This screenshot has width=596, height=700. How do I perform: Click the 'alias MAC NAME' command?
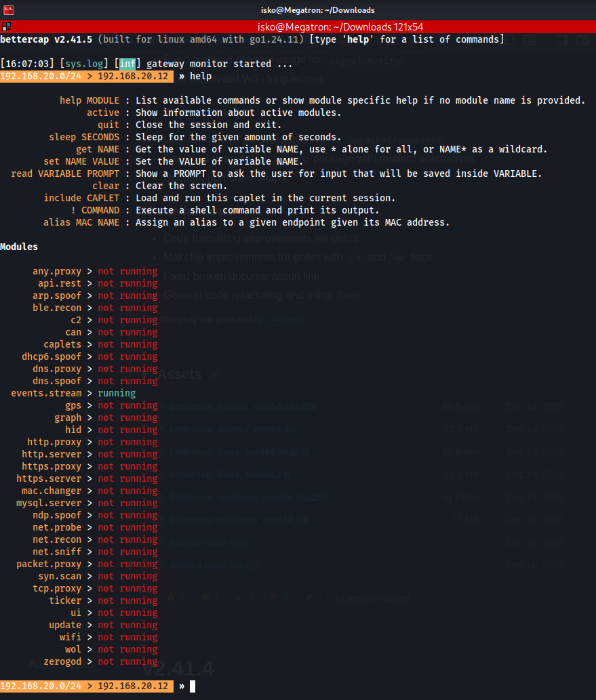(x=81, y=222)
